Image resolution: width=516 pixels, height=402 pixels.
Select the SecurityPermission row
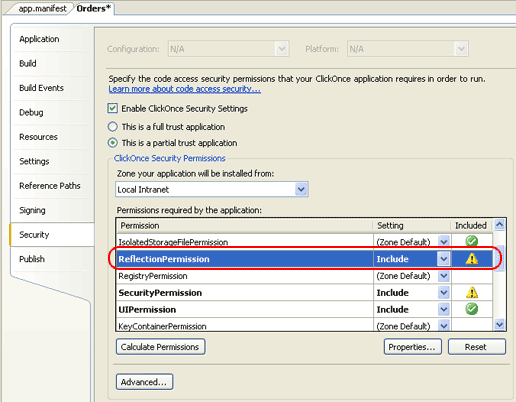pos(304,292)
